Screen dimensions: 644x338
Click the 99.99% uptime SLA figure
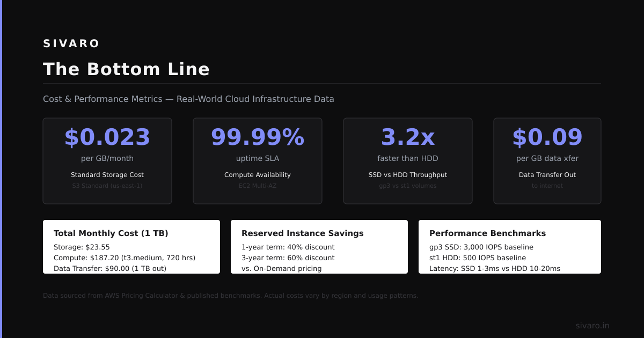(258, 137)
